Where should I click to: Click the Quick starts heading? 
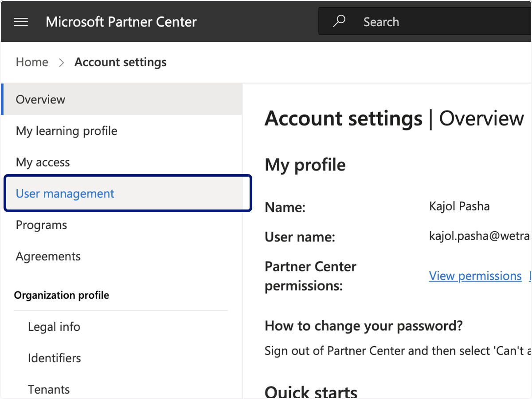click(x=311, y=392)
